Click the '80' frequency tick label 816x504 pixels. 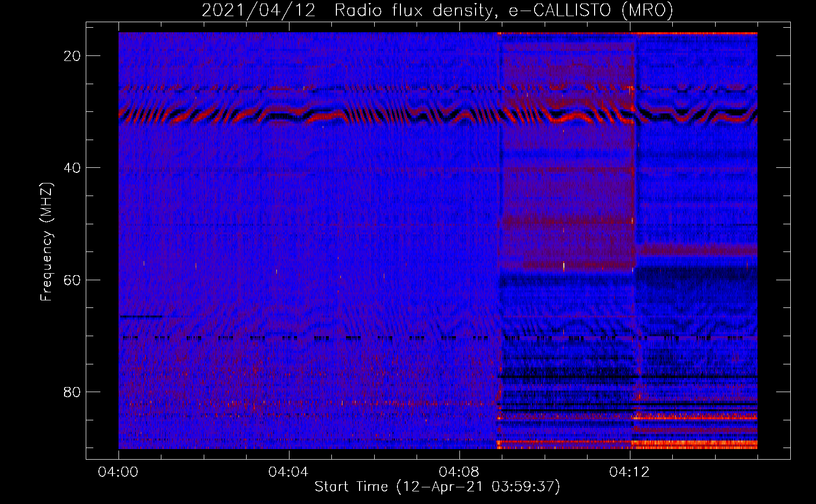click(x=73, y=392)
